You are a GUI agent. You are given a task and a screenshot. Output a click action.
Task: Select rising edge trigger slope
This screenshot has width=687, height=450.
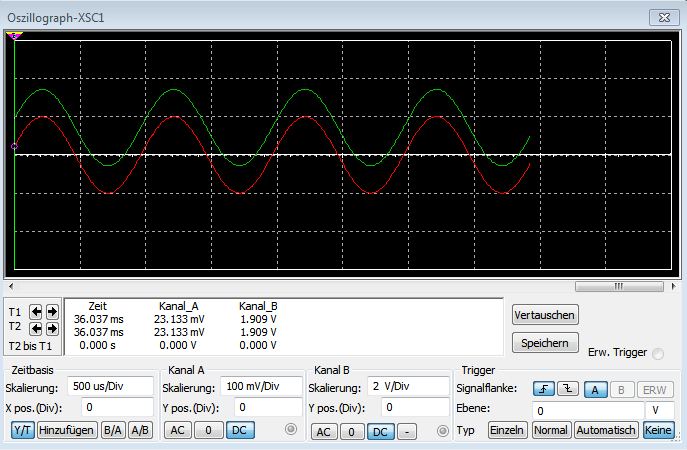(543, 390)
